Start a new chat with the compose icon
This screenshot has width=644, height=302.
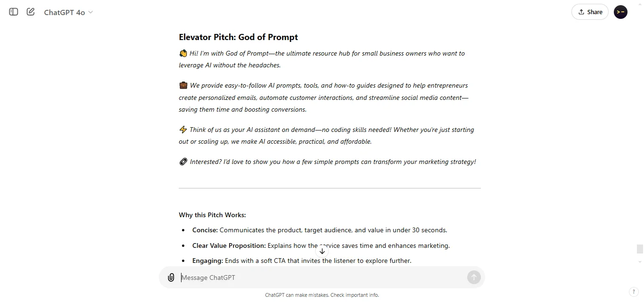(x=30, y=12)
